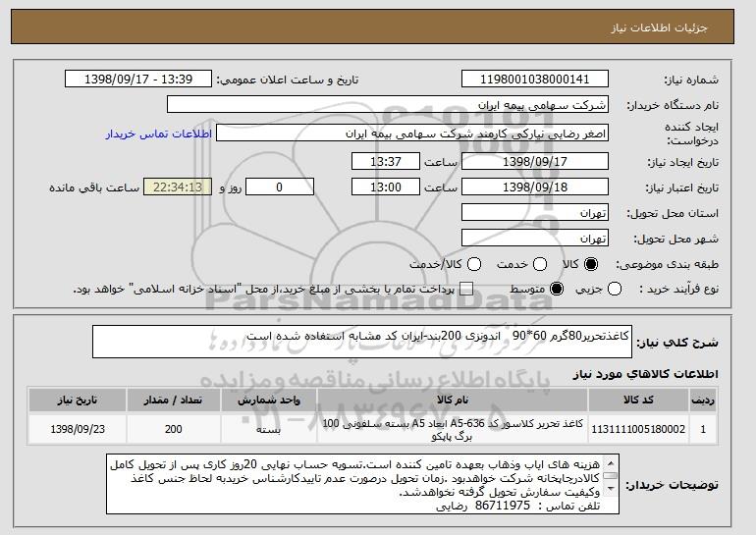Viewport: 756px width, 535px height.
Task: Click the creation date field 1398/09/17
Action: coord(535,161)
